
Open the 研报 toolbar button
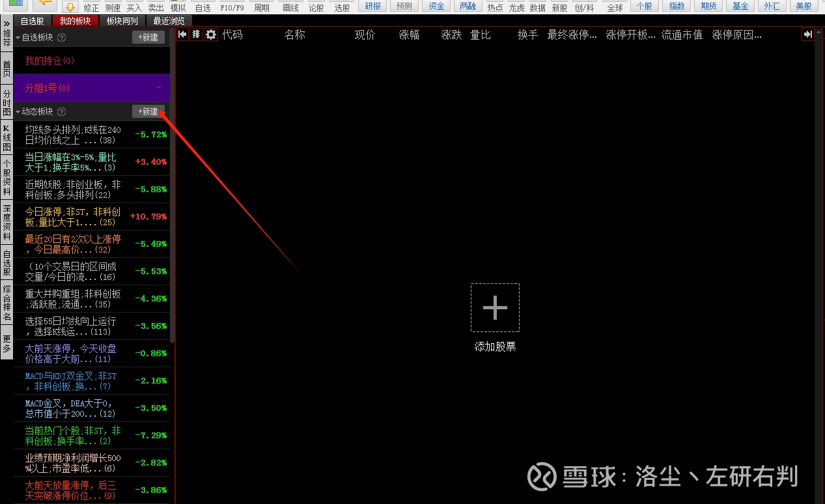[x=373, y=6]
